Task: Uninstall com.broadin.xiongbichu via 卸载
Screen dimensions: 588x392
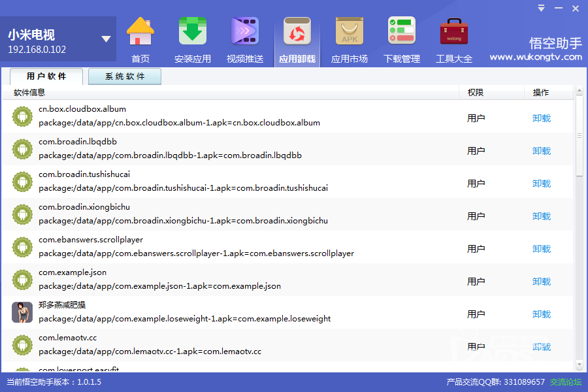Action: point(542,216)
